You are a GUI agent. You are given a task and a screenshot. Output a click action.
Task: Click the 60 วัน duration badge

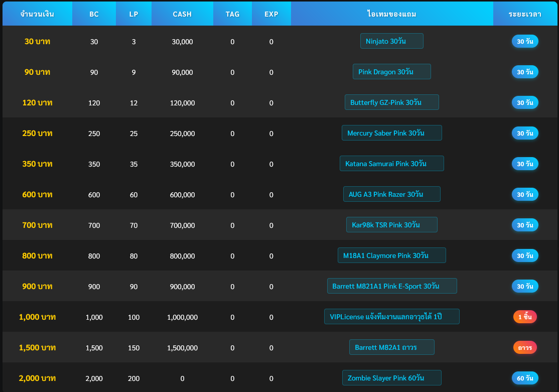click(x=525, y=378)
